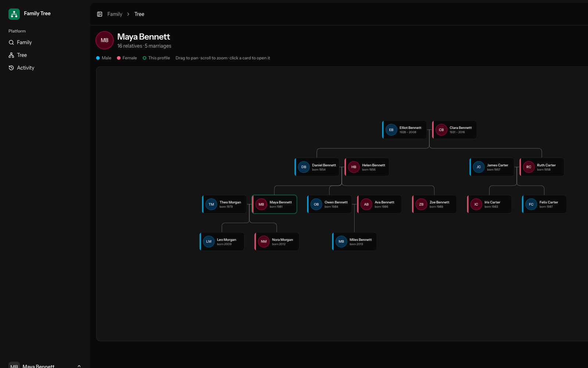Image resolution: width=588 pixels, height=368 pixels.
Task: Click the AB avatar of Ava Bennett
Action: (366, 204)
